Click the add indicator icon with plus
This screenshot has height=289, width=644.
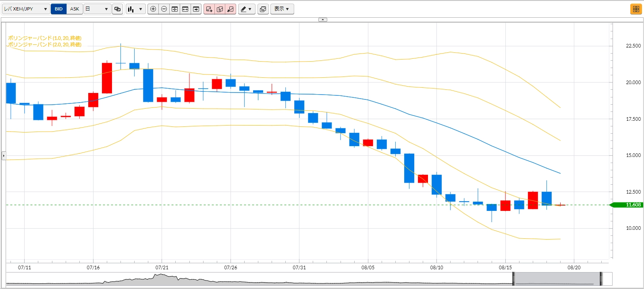tap(209, 9)
